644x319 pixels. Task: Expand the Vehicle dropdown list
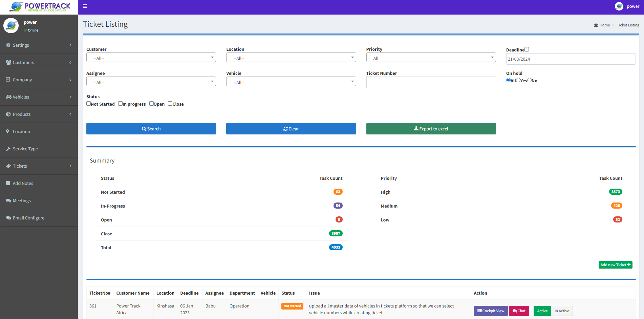291,82
